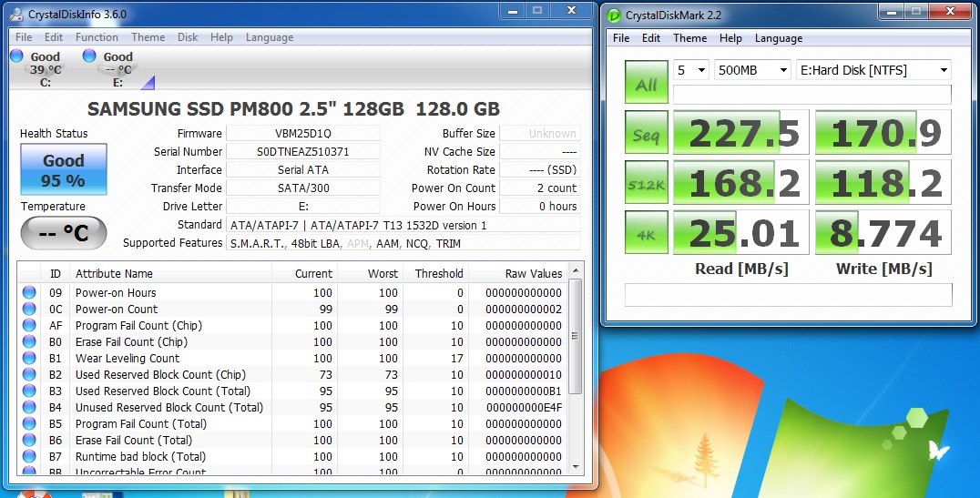Select the C: drive Good status icon
The image size is (980, 498).
[16, 56]
